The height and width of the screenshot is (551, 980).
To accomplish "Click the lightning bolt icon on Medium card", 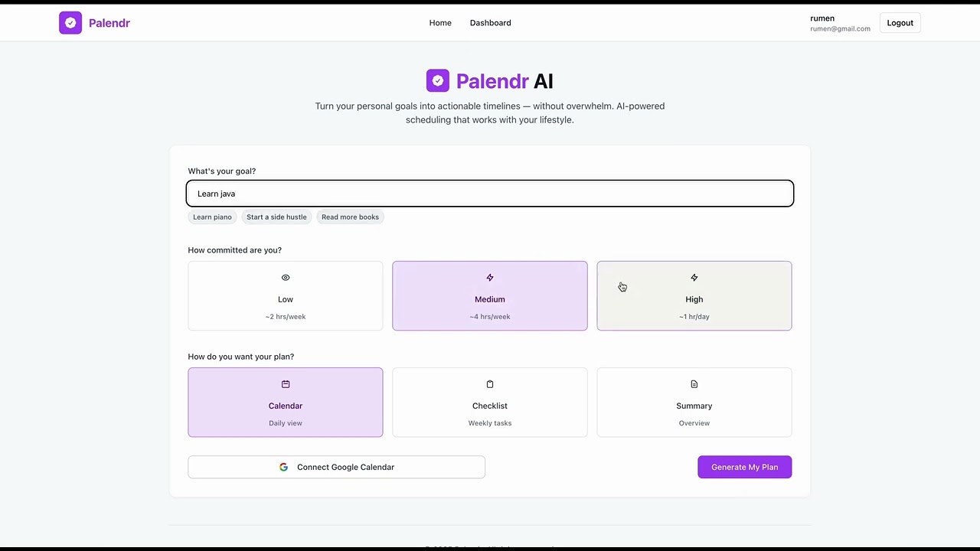I will pos(490,278).
